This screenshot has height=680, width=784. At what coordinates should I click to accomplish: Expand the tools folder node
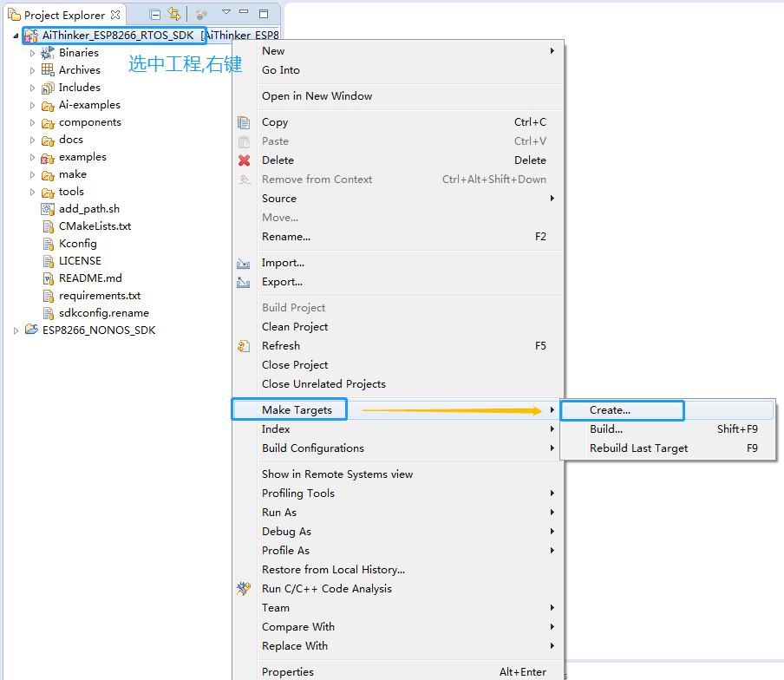(x=32, y=192)
